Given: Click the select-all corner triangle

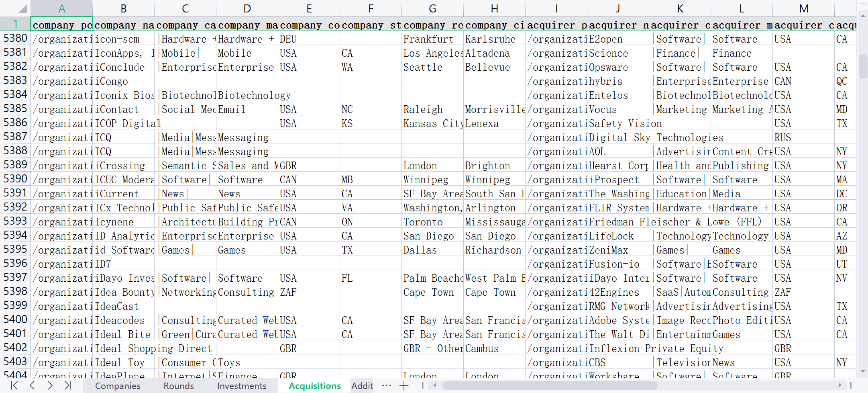Looking at the screenshot, I should click(x=22, y=8).
